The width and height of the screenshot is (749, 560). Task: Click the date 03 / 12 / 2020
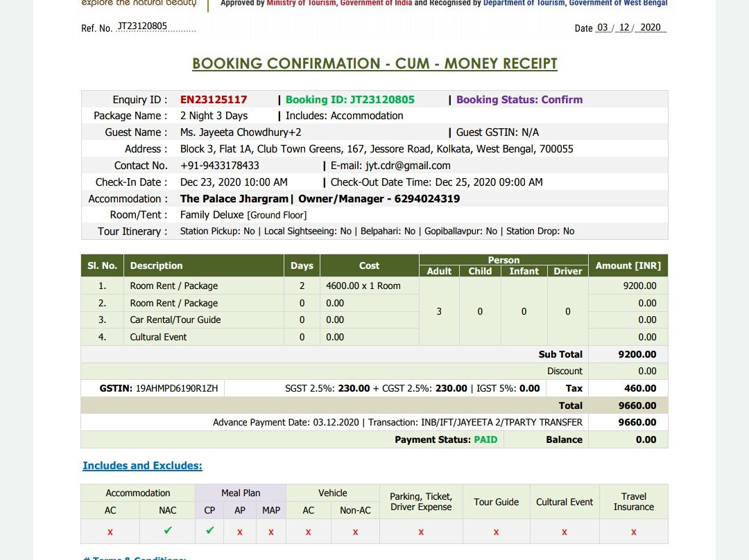(x=630, y=28)
